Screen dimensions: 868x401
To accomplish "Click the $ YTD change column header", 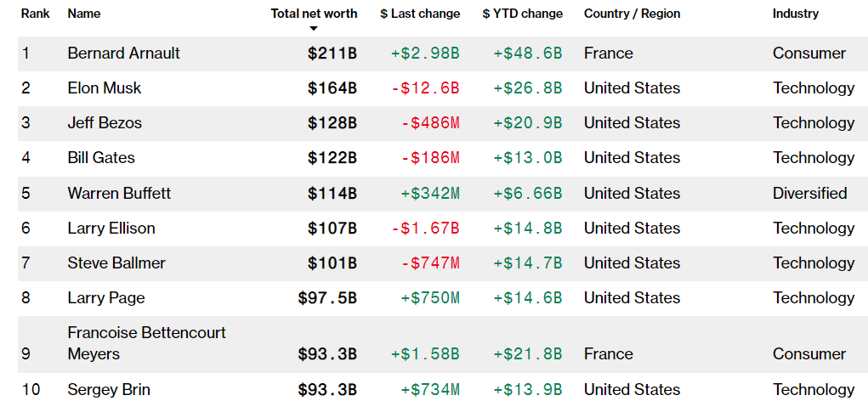I will point(522,14).
